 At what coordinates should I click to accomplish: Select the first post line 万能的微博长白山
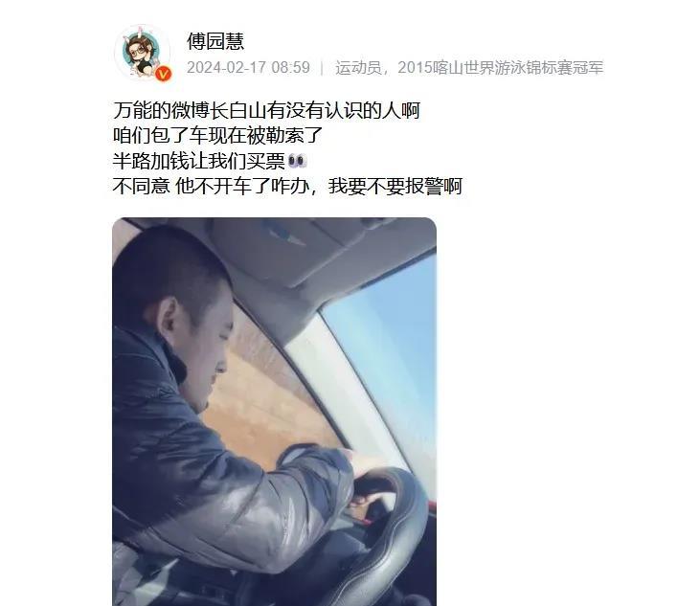pyautogui.click(x=266, y=111)
